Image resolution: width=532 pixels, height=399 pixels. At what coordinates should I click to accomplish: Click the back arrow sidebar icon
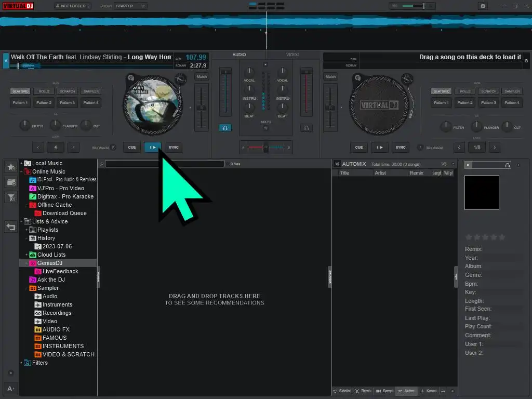(11, 227)
